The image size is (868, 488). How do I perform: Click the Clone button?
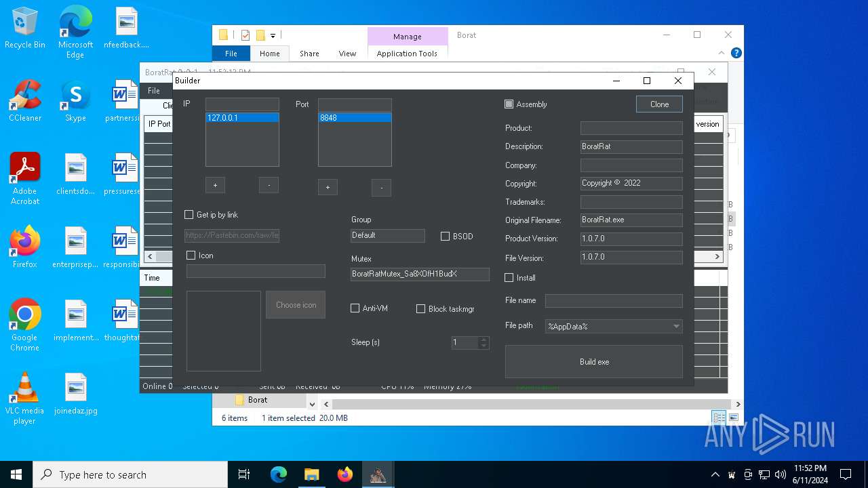click(x=659, y=104)
